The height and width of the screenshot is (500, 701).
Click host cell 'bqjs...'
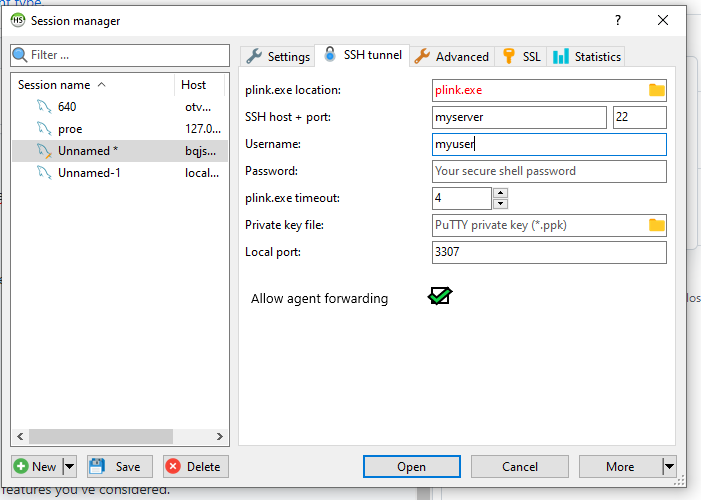[x=201, y=151]
